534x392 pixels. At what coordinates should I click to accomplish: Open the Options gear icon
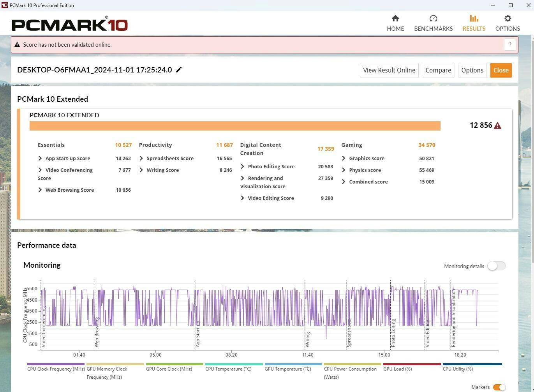[x=508, y=19]
